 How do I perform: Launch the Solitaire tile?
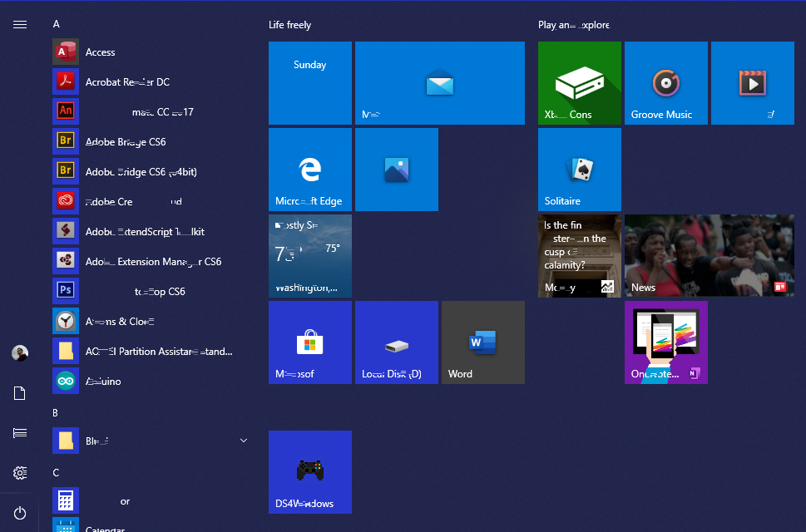pos(579,169)
